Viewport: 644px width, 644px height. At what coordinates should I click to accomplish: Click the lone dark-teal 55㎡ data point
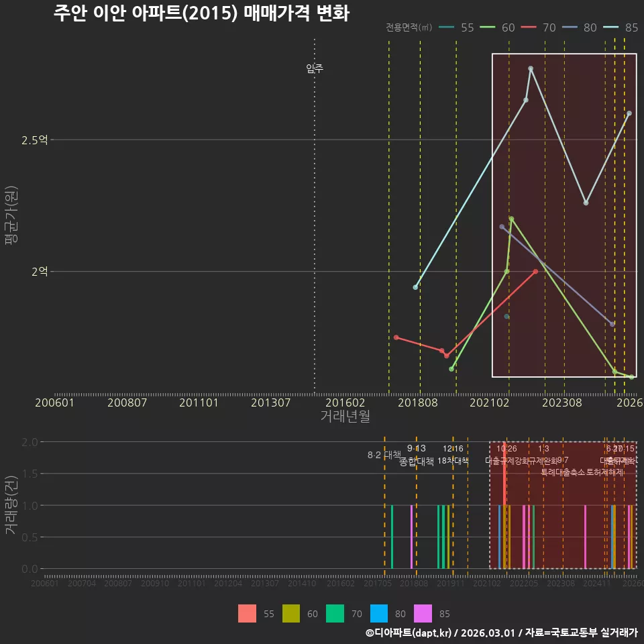[x=507, y=316]
